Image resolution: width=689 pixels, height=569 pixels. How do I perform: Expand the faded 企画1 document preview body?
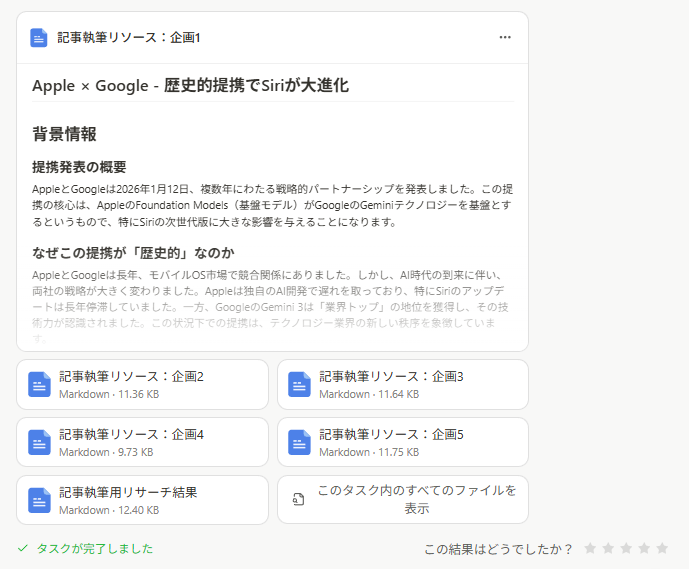point(272,300)
